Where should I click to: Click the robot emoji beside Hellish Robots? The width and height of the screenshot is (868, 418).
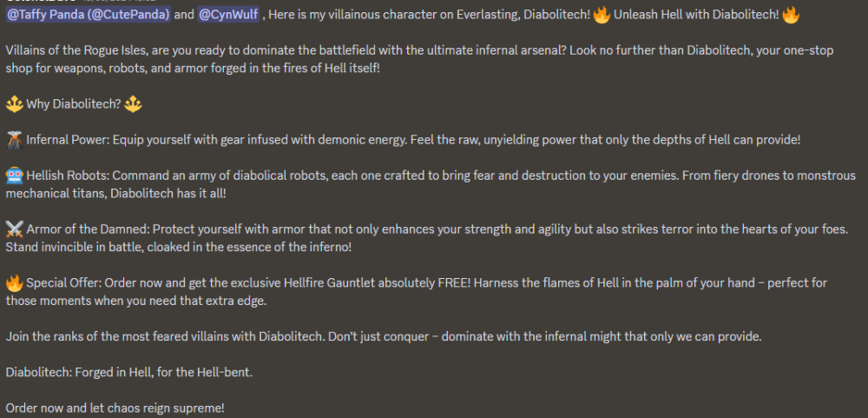pos(15,175)
